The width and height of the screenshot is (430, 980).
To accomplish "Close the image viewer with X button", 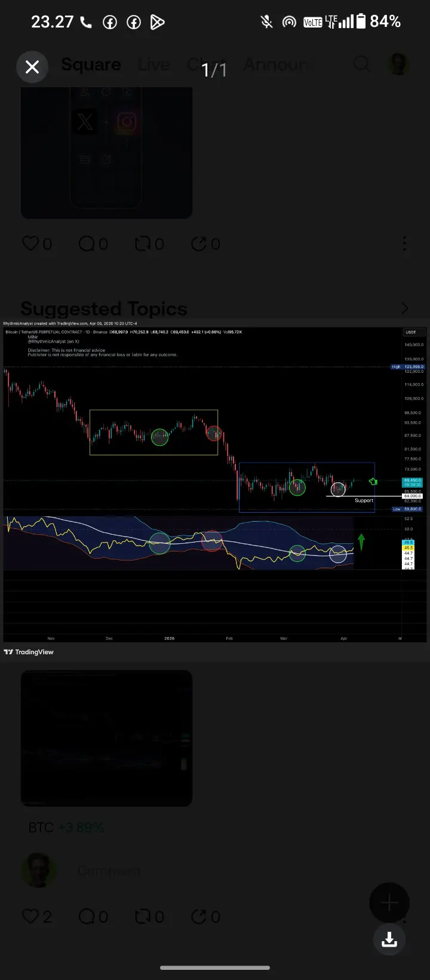I will coord(32,67).
